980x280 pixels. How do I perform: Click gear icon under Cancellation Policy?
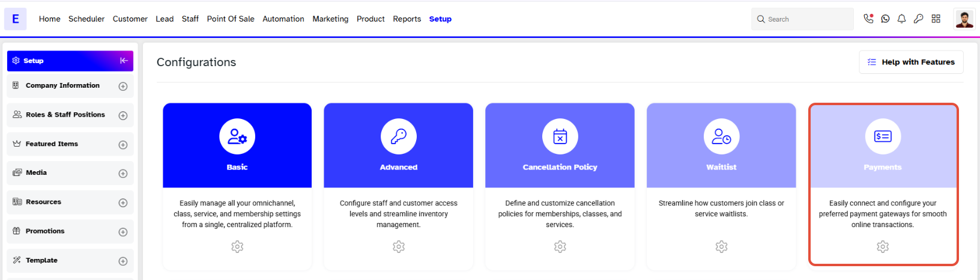pyautogui.click(x=560, y=246)
